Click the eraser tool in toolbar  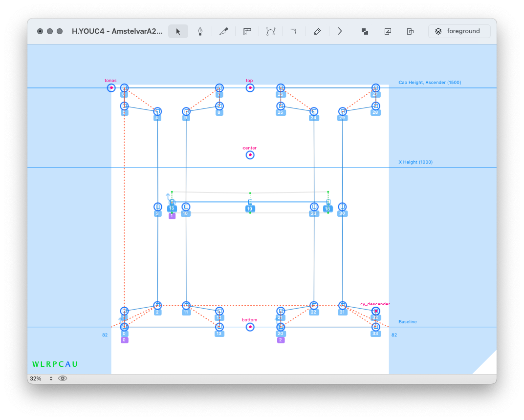[317, 31]
